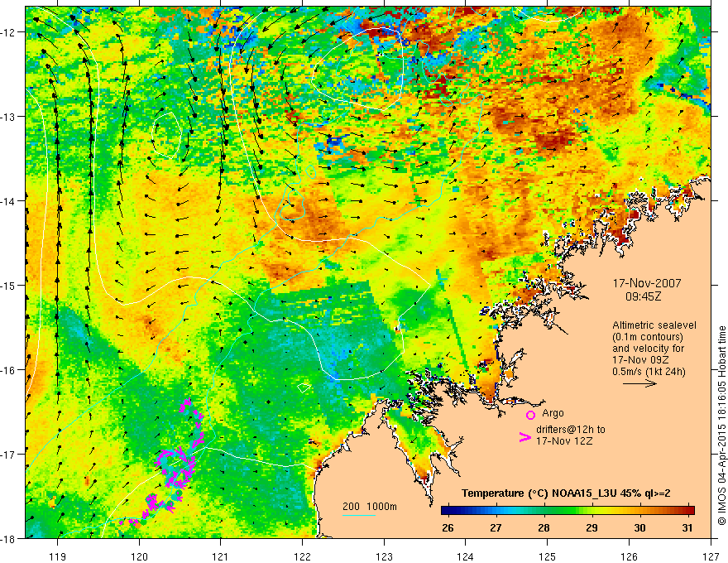This screenshot has height=563, width=728.
Task: Click the 'and velocity for' legend line
Action: click(648, 349)
